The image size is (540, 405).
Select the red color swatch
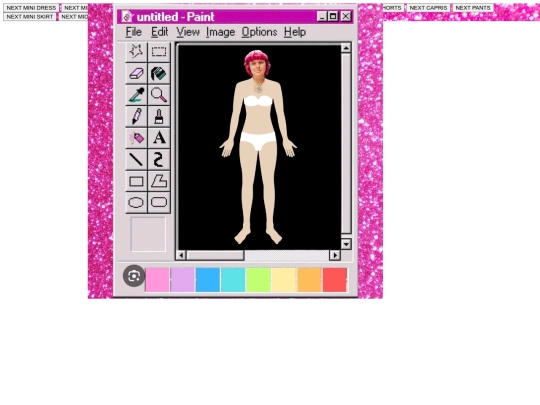[x=334, y=280]
